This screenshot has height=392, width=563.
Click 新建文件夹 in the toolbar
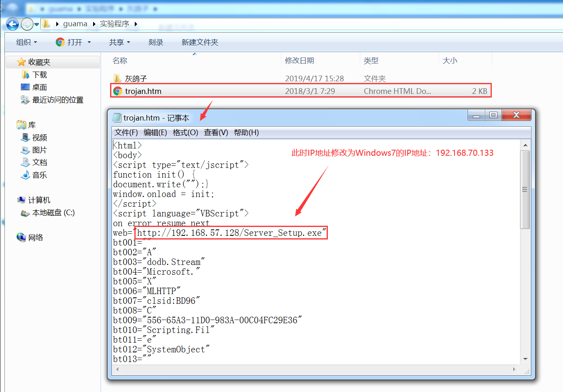point(200,42)
